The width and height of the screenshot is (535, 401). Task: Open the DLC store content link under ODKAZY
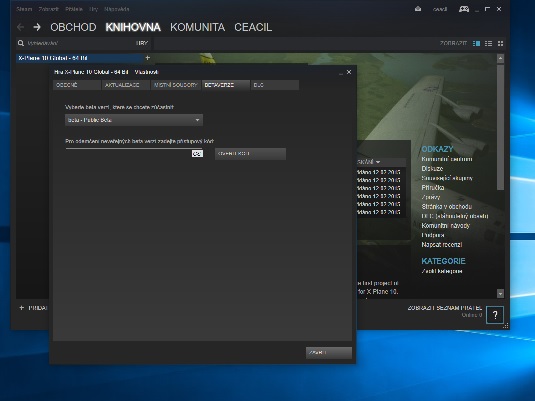click(x=455, y=216)
